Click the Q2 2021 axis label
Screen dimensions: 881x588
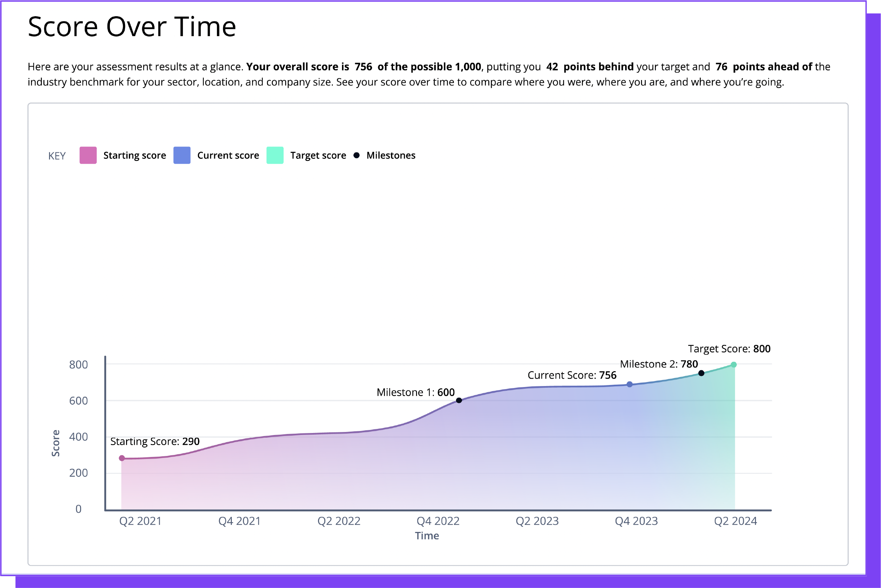pos(140,521)
